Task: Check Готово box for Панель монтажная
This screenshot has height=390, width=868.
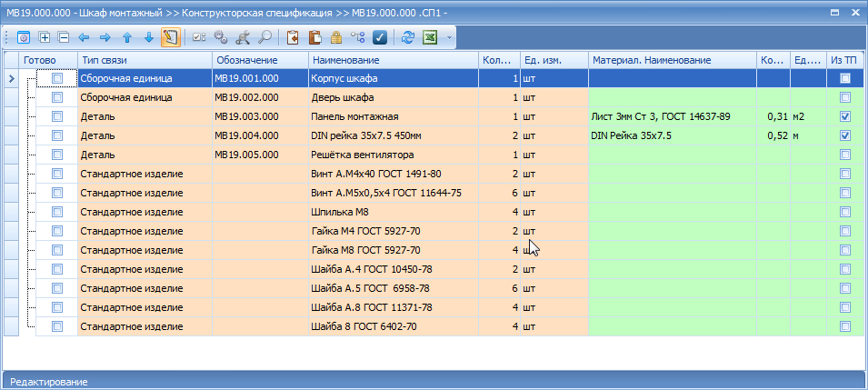Action: (x=57, y=117)
